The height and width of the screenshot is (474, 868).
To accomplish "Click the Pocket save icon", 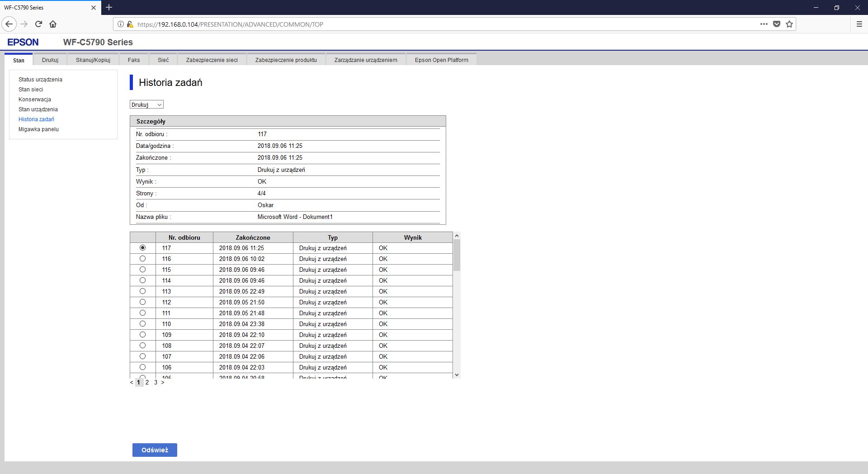I will tap(777, 24).
